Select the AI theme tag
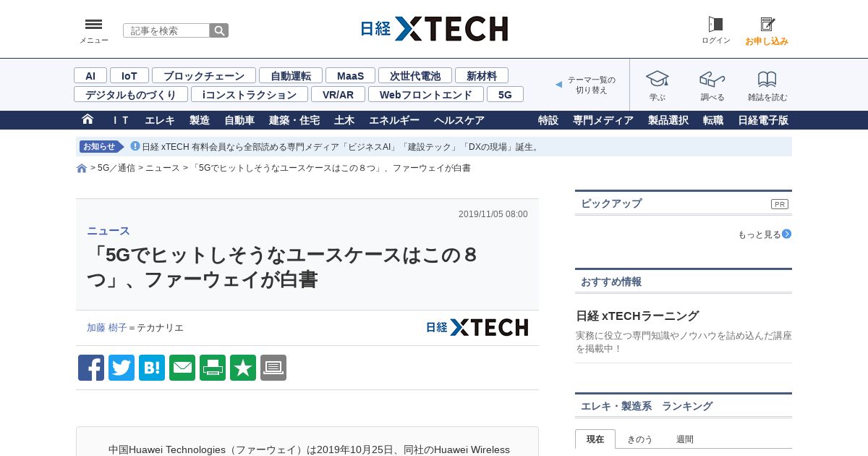The height and width of the screenshot is (456, 868). click(x=90, y=75)
